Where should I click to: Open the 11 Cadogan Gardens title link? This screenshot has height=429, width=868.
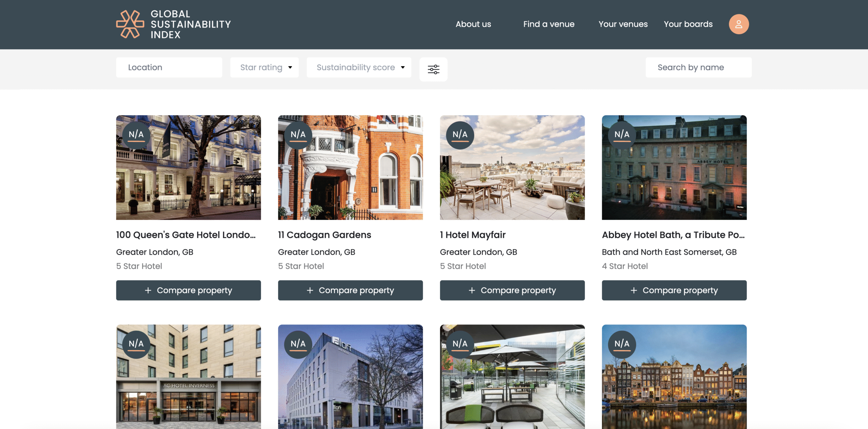(x=324, y=235)
